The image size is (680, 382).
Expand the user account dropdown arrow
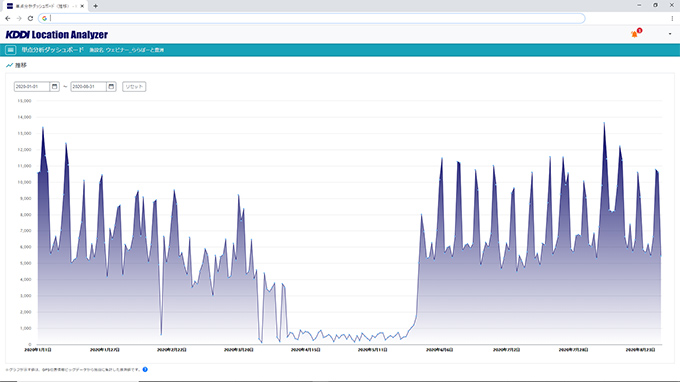point(670,34)
